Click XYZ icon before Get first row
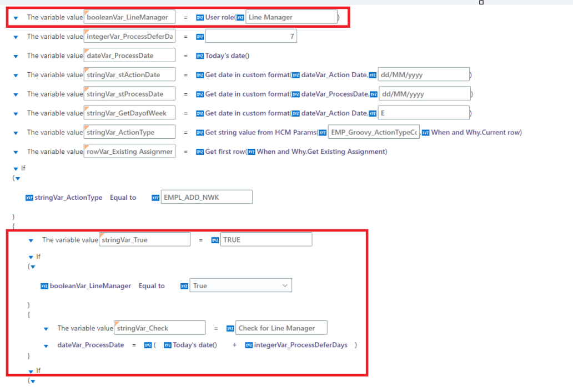Screen dimensions: 573x392 pyautogui.click(x=200, y=152)
